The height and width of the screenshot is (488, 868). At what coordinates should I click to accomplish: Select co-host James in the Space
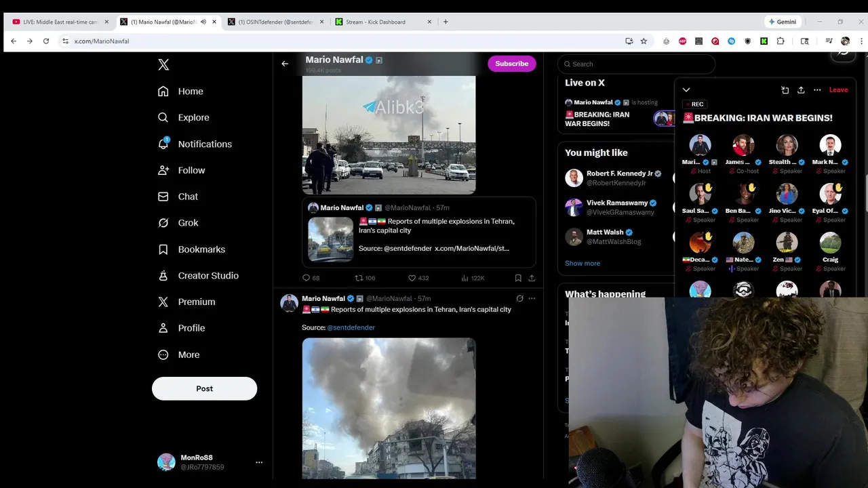point(743,155)
